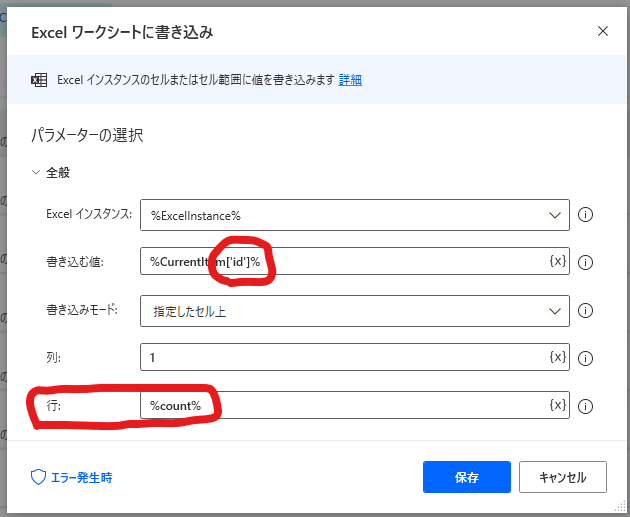Click the shield icon for エラー発生時
The image size is (630, 517).
click(38, 477)
